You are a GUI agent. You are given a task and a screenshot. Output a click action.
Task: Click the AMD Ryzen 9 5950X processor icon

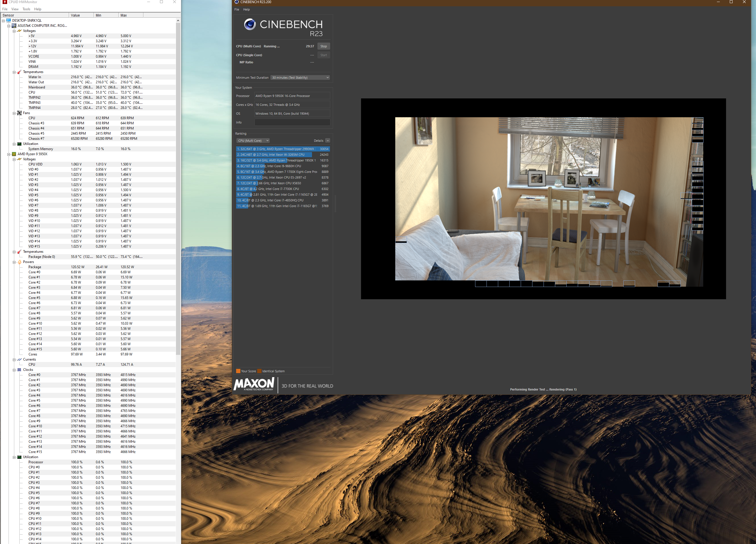pyautogui.click(x=14, y=154)
